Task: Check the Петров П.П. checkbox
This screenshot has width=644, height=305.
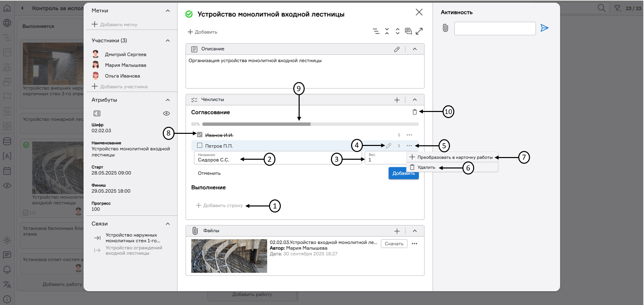Action: pos(200,146)
